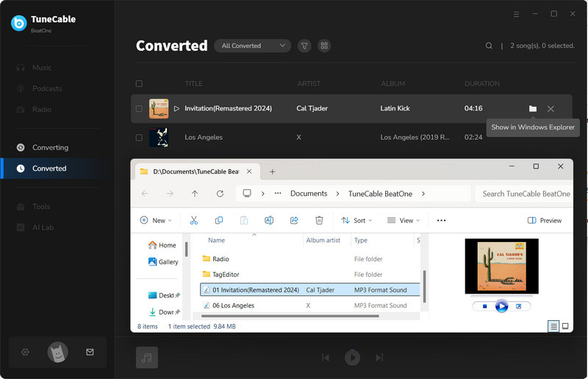Sort by DURATION column header

point(482,84)
